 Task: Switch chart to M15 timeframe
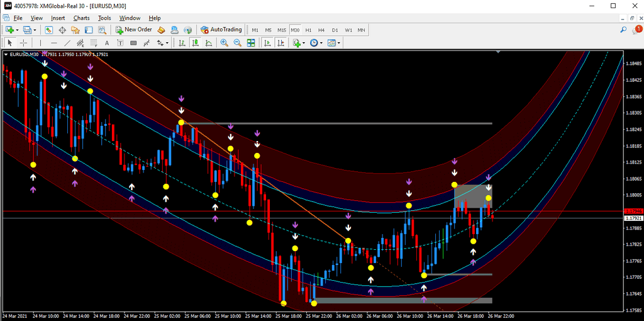281,30
